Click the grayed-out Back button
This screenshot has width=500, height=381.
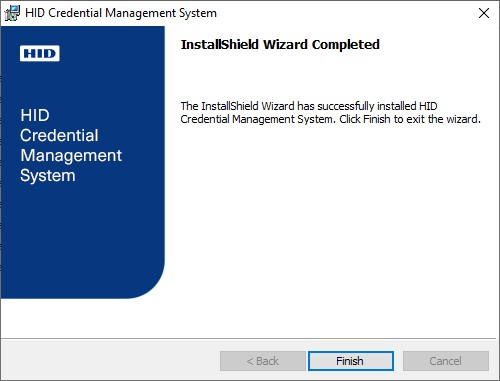coord(263,361)
